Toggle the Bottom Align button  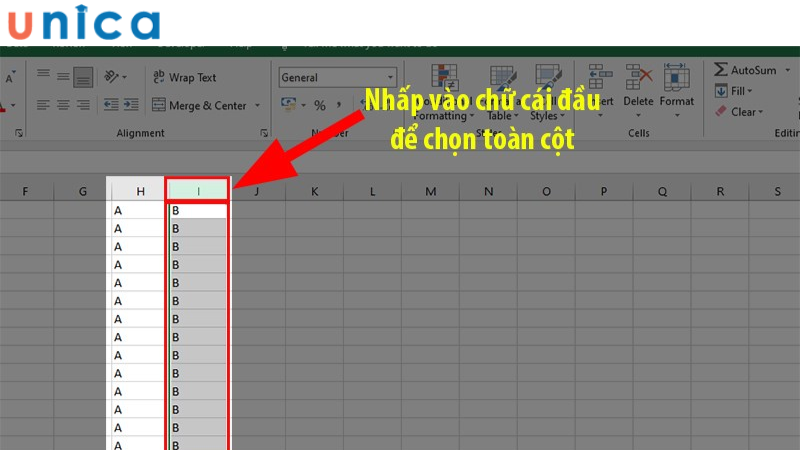(83, 77)
